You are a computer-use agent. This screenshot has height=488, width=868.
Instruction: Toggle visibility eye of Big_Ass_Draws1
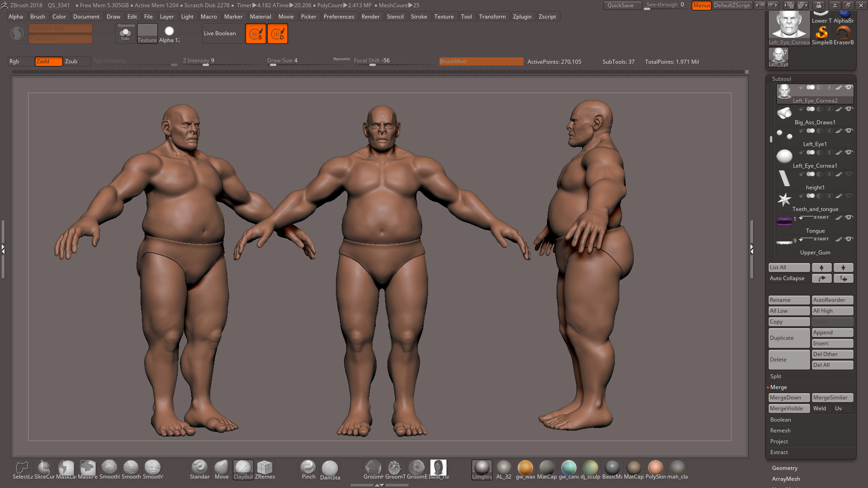click(x=849, y=109)
